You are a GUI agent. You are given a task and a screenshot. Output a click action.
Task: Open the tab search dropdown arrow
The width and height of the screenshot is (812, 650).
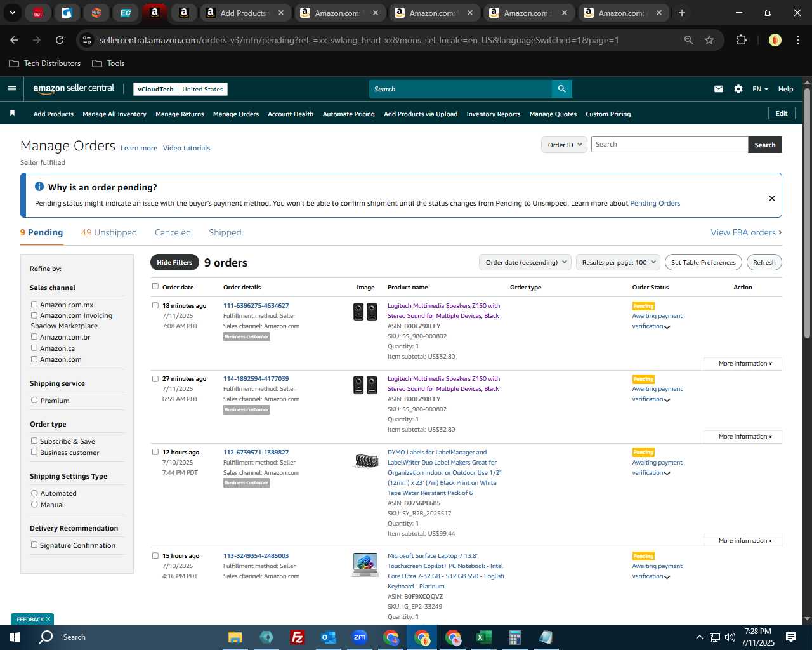click(12, 13)
